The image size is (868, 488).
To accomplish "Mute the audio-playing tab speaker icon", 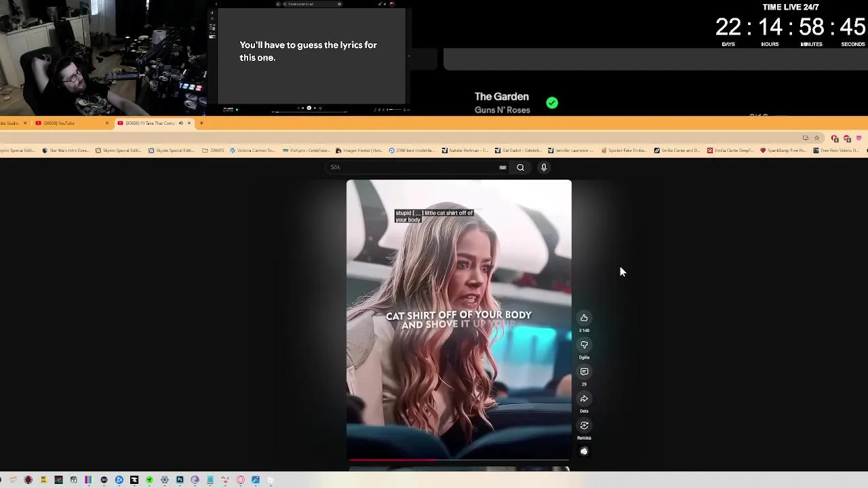I will (x=180, y=123).
